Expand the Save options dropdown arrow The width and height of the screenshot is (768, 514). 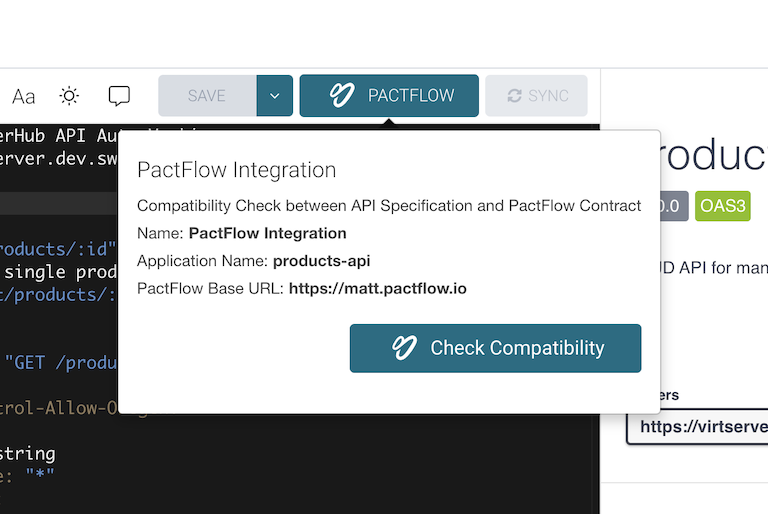click(275, 96)
